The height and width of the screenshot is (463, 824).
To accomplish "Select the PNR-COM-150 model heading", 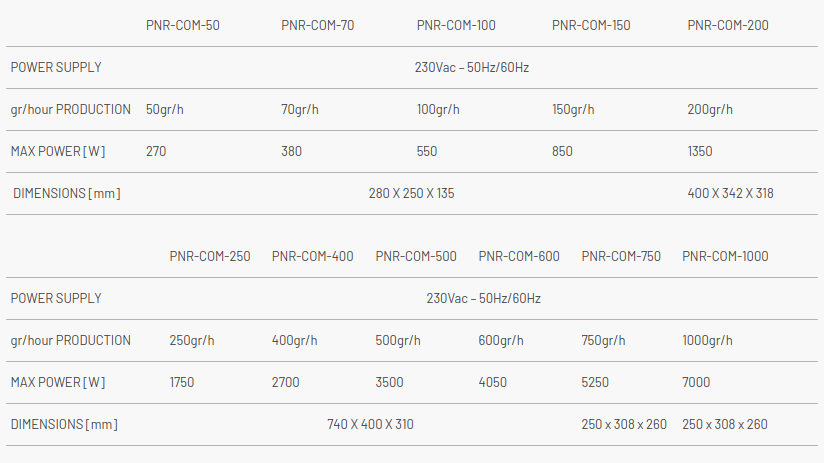I will (x=591, y=26).
